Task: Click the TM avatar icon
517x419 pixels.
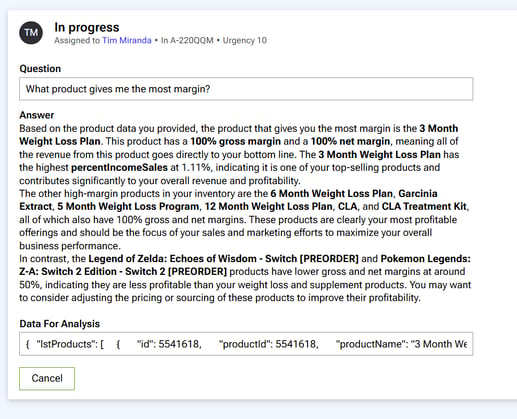Action: click(31, 33)
